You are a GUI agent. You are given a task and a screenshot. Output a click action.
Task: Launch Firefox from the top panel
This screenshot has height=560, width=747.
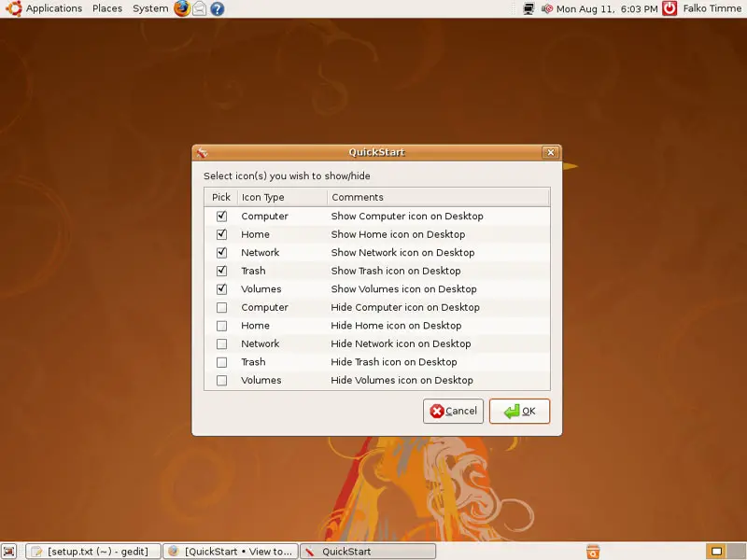pyautogui.click(x=181, y=8)
